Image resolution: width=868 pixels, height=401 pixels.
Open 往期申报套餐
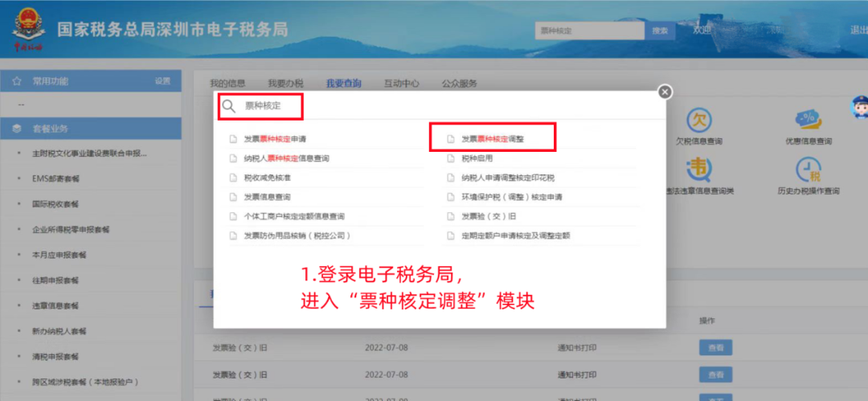[x=55, y=280]
